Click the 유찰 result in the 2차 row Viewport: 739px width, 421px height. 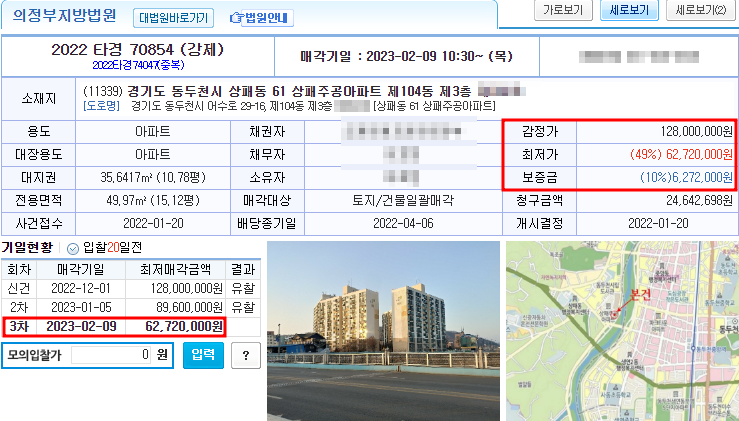pos(243,307)
